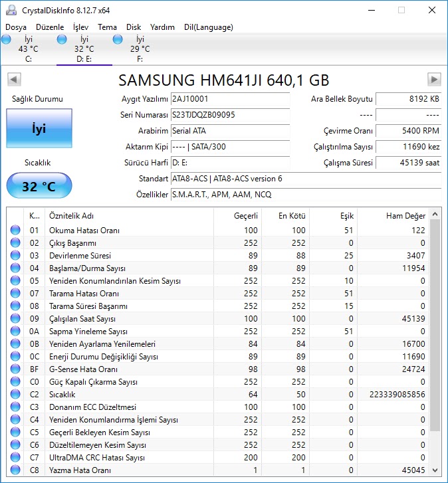Image resolution: width=448 pixels, height=483 pixels.
Task: Click the Çevirme Oranı value 5400 RPM
Action: click(x=409, y=131)
